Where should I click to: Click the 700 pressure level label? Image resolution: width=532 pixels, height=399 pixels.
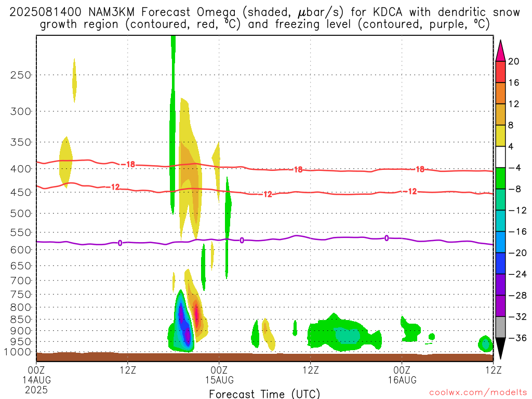21,281
